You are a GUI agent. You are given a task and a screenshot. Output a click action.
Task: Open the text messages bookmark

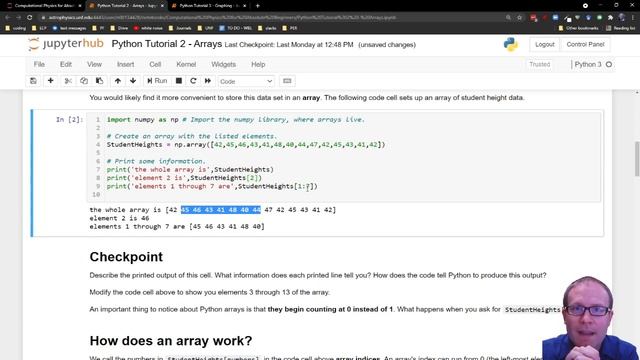coord(69,28)
